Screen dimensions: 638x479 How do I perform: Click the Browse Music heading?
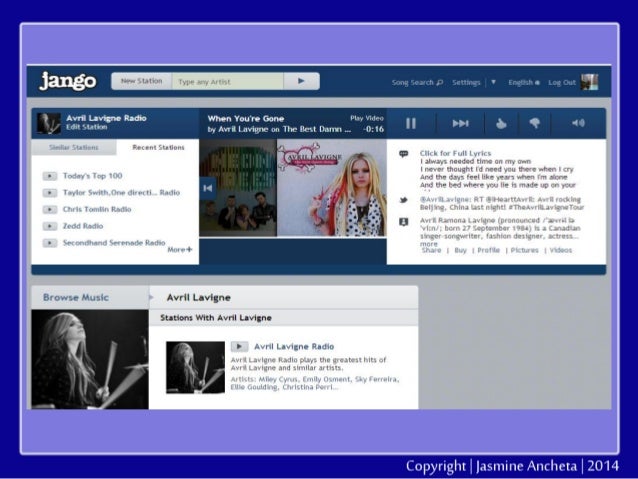pos(76,297)
